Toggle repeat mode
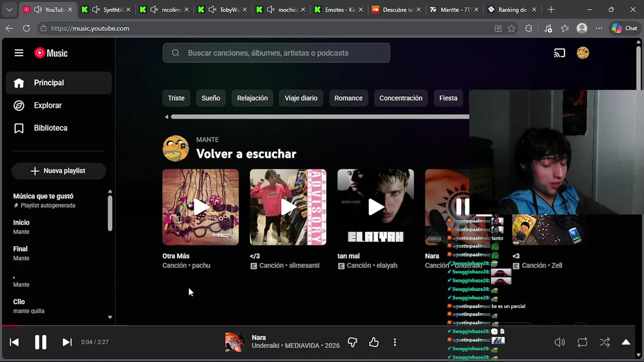This screenshot has height=362, width=644. point(582,342)
